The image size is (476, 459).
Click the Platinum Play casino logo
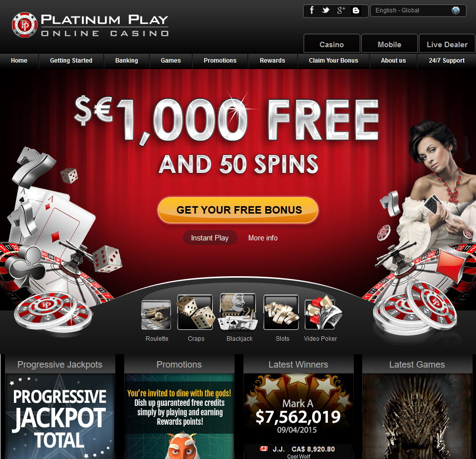(x=90, y=25)
